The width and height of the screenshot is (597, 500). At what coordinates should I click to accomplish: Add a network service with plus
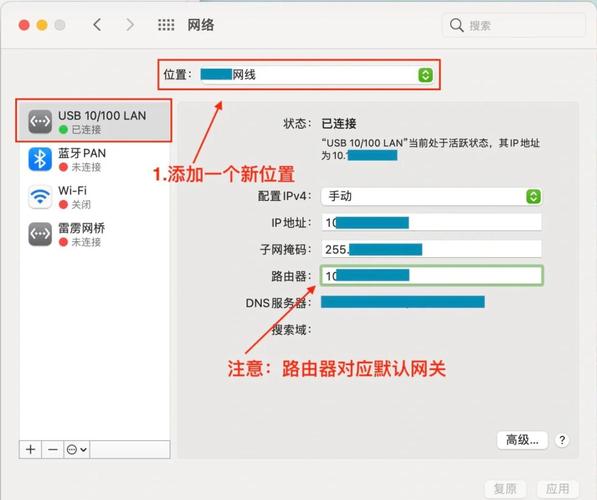pos(30,450)
